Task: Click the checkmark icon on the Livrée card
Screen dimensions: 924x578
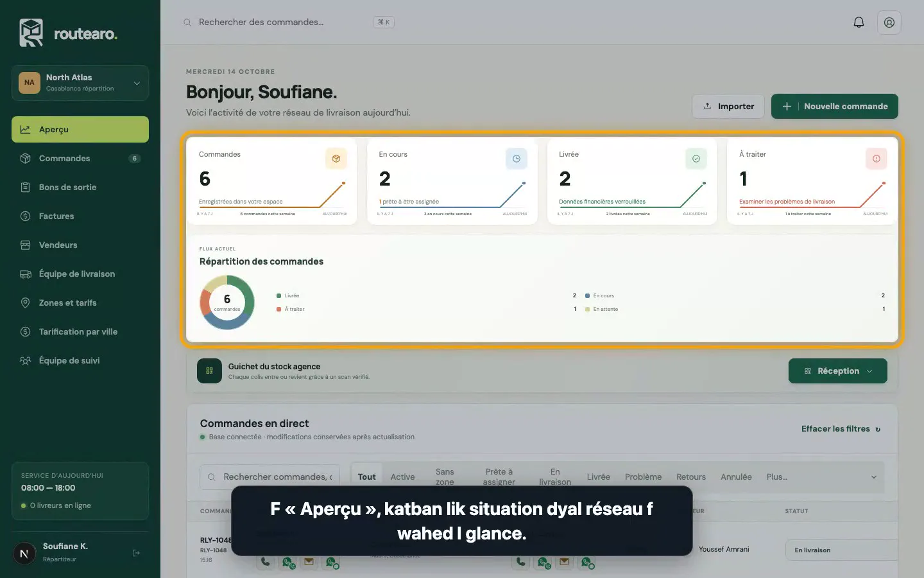Action: (696, 159)
